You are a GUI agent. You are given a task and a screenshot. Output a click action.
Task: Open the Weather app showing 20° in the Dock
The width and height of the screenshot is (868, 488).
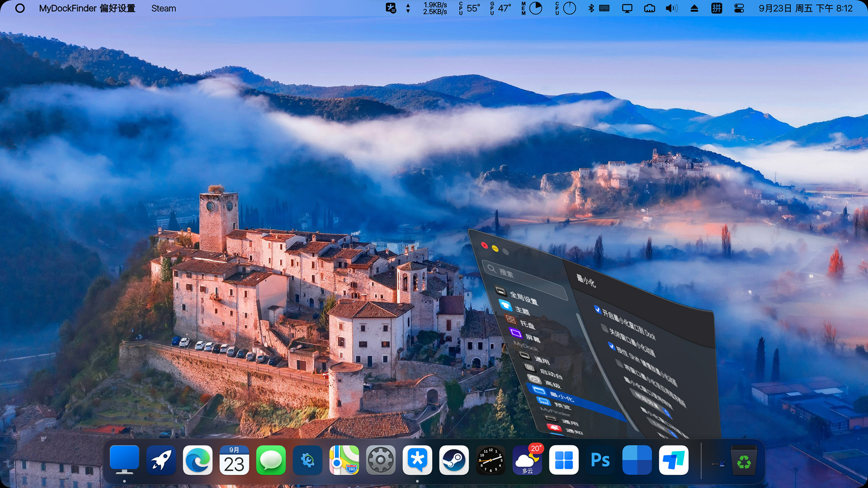click(527, 460)
